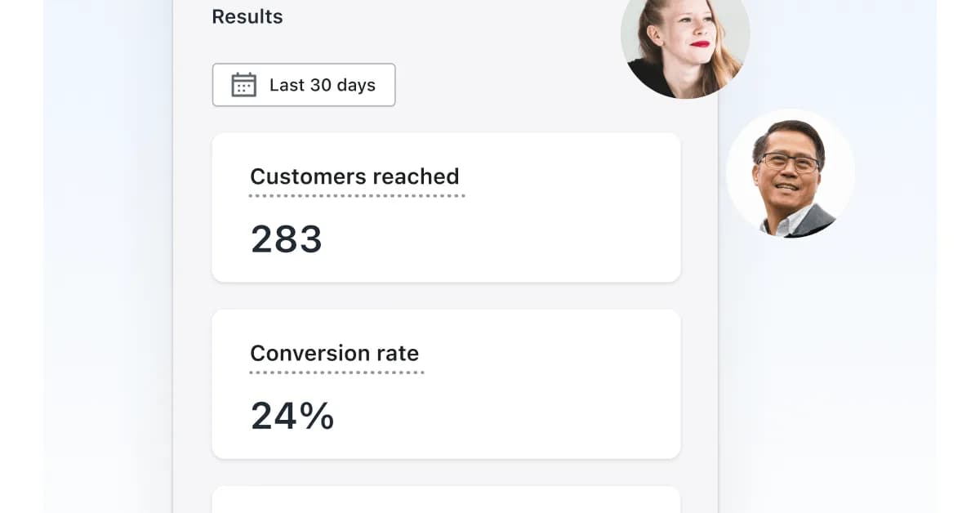Click the dotted underline beneath Conversion rate

coord(336,373)
